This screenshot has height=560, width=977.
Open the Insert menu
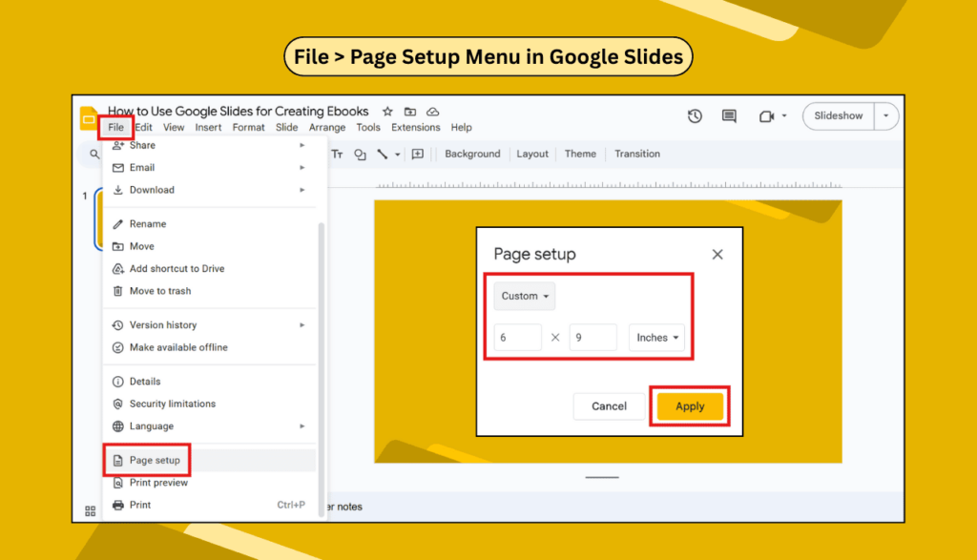[208, 128]
